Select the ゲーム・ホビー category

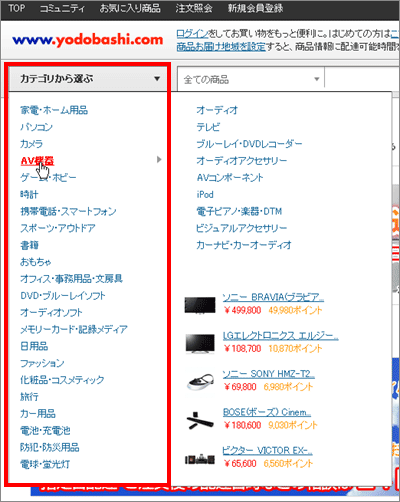click(x=48, y=178)
